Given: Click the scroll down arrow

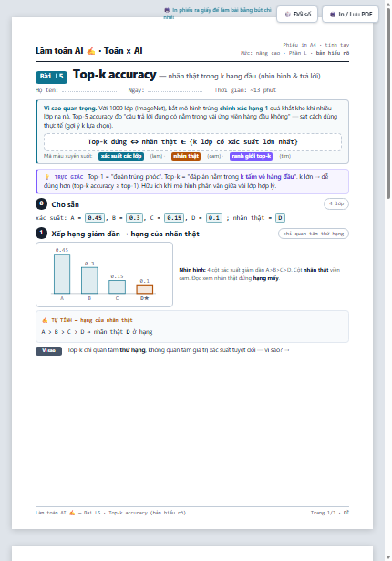Looking at the screenshot, I should pyautogui.click(x=388, y=557).
